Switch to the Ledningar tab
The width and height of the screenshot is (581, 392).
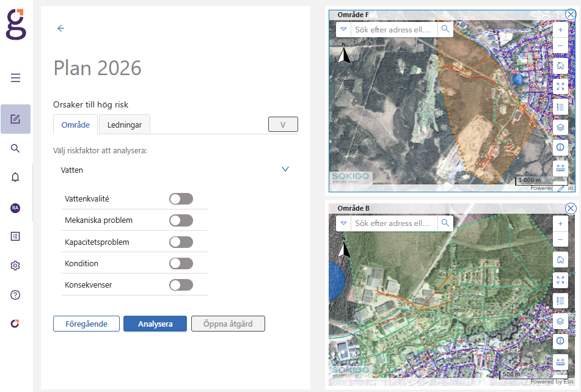coord(125,125)
